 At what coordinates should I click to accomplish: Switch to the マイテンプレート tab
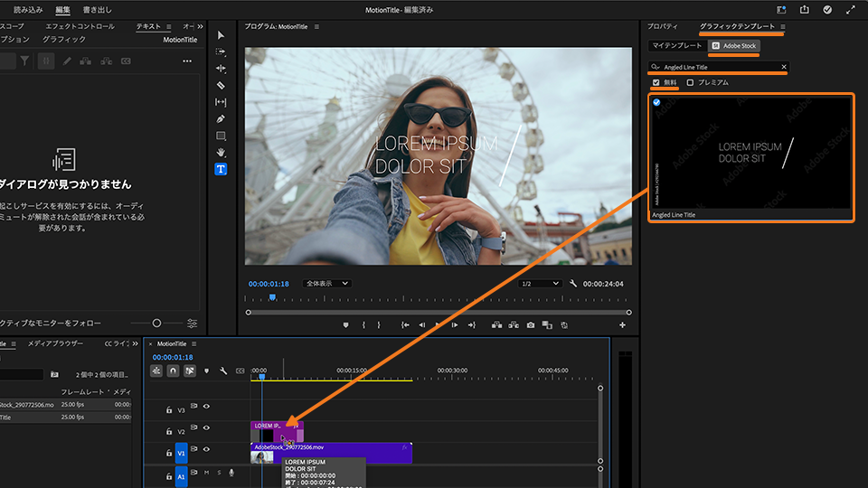tap(677, 45)
